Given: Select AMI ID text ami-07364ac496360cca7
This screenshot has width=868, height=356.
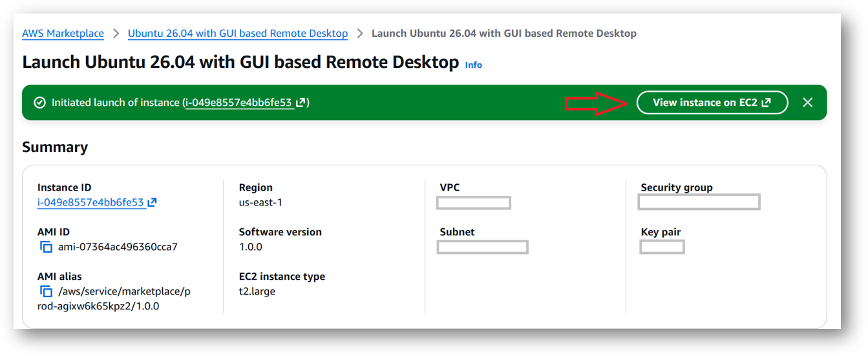Looking at the screenshot, I should tap(118, 247).
